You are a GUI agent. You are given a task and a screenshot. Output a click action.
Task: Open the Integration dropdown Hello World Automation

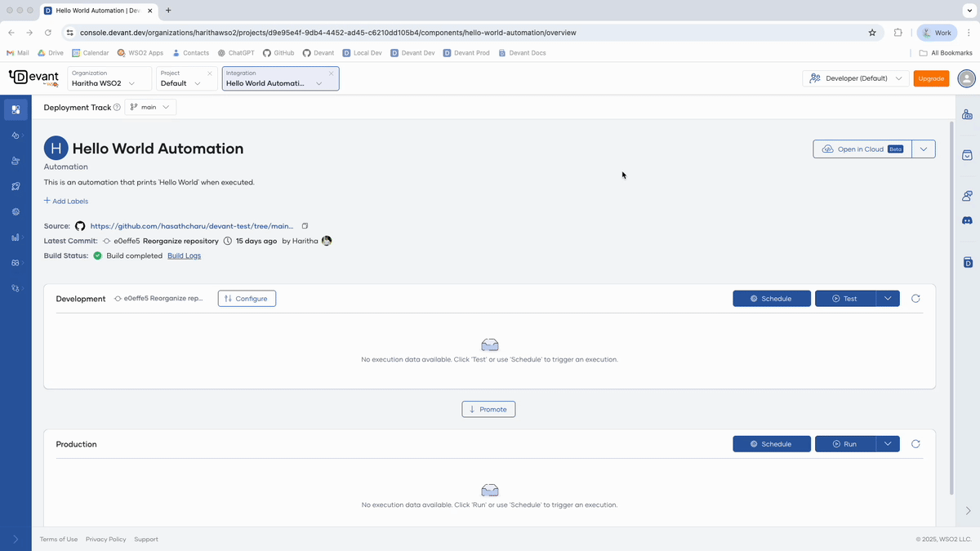coord(280,78)
